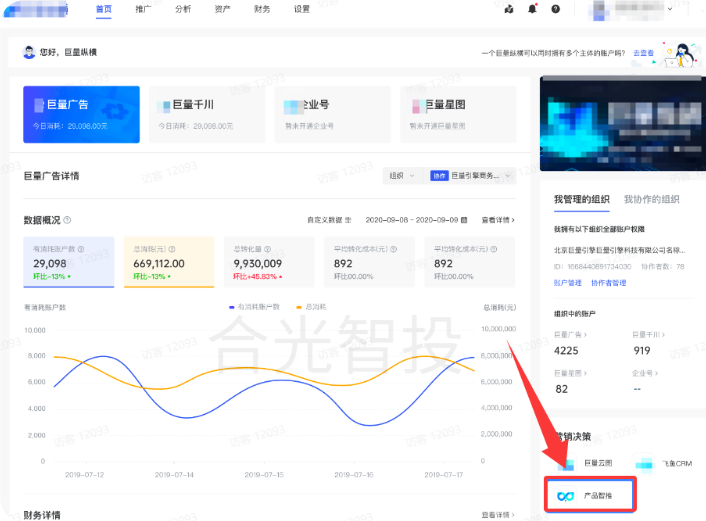Go to the 首页 menu
The width and height of the screenshot is (706, 521).
(104, 9)
